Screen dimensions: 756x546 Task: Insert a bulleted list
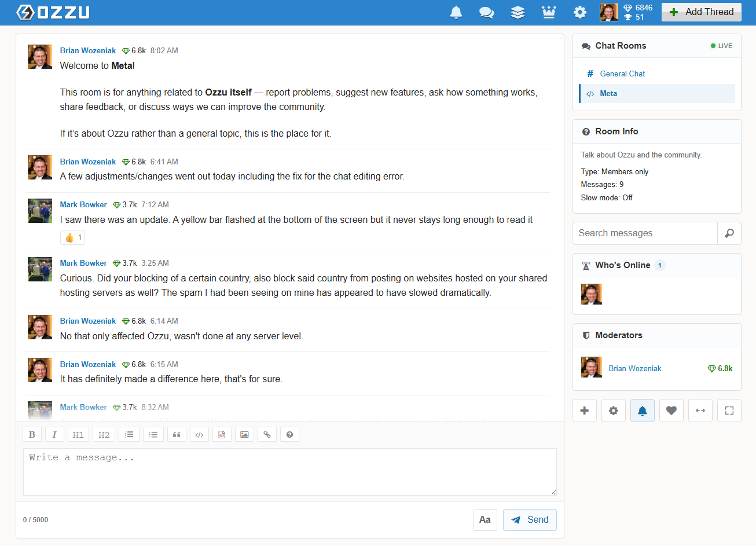pos(153,434)
